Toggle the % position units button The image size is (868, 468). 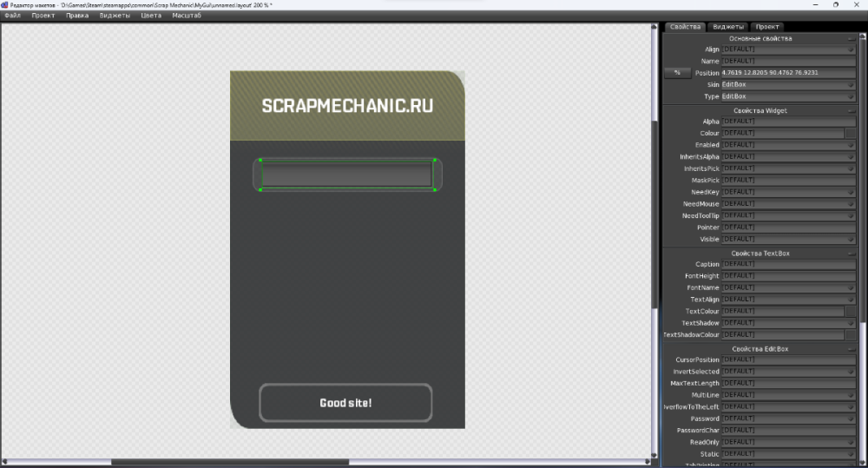click(676, 73)
